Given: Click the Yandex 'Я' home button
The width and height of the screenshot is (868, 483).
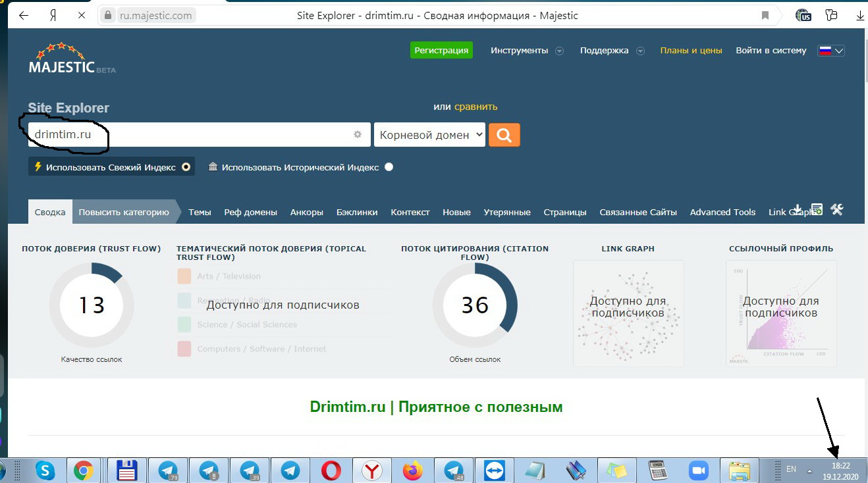Looking at the screenshot, I should tap(53, 15).
